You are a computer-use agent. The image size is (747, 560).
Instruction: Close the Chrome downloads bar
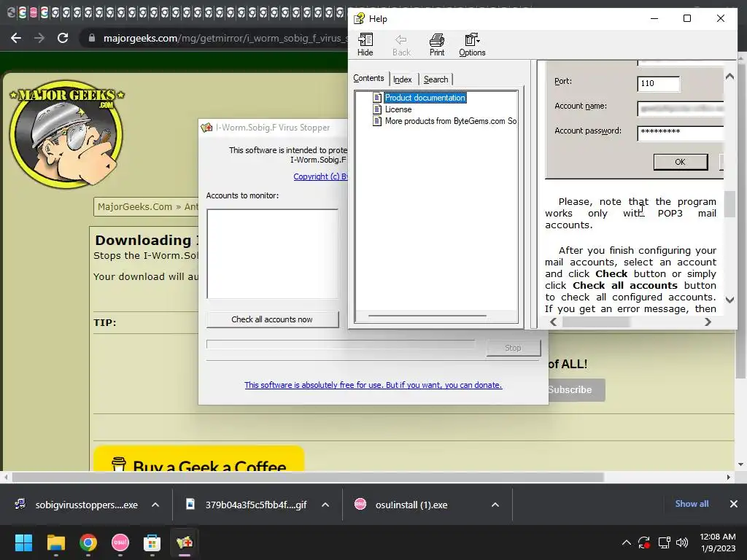click(734, 504)
